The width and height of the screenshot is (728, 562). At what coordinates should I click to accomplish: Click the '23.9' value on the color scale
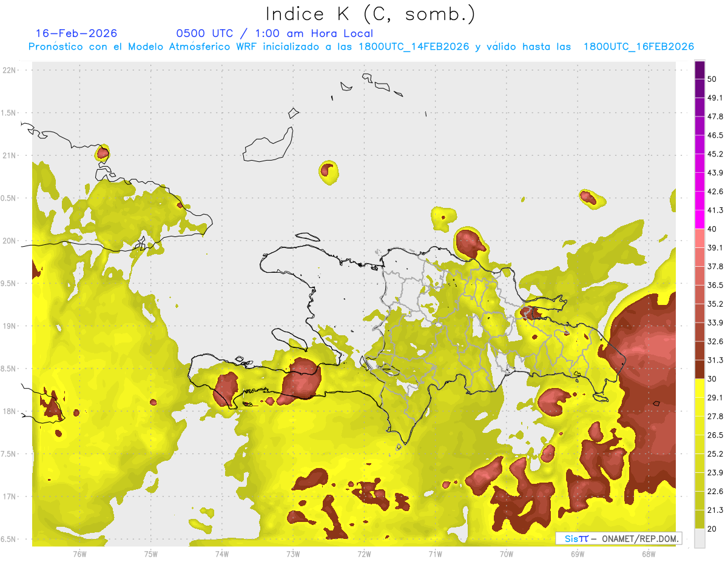point(715,473)
